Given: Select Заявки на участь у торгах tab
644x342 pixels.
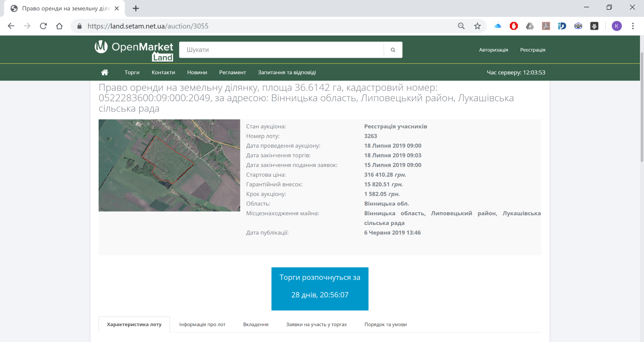Looking at the screenshot, I should (x=316, y=325).
